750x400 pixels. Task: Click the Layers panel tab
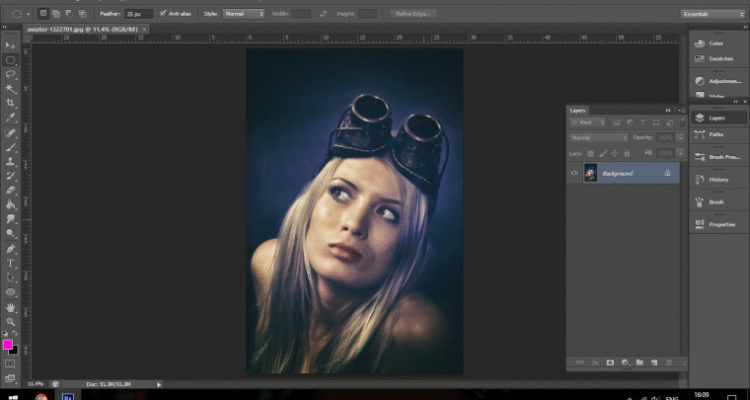point(577,111)
